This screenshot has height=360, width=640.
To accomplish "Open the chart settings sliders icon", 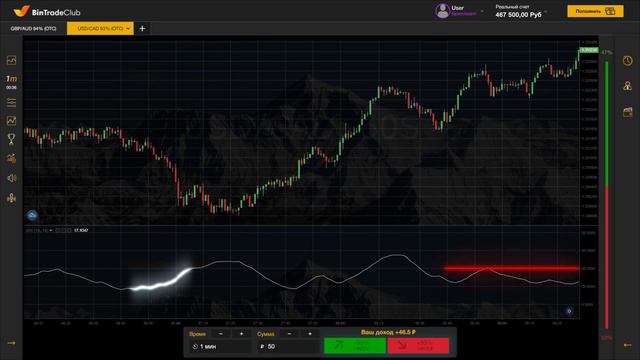I will (11, 102).
